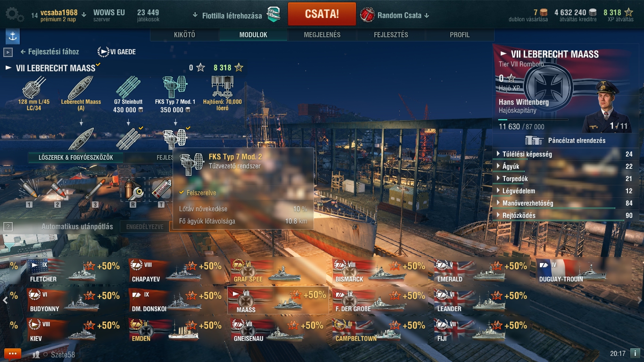644x362 pixels.
Task: Start battle with the CSATA! button
Action: (322, 14)
